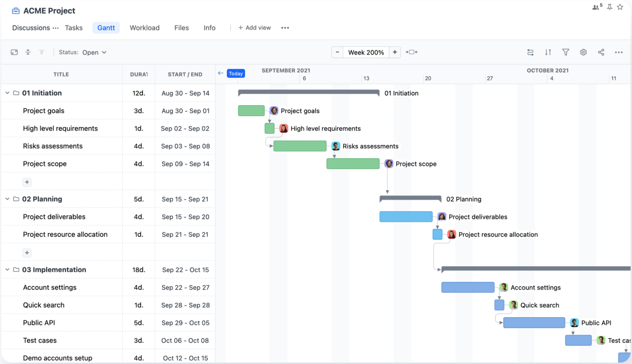
Task: Open the Discussions view
Action: pyautogui.click(x=30, y=27)
